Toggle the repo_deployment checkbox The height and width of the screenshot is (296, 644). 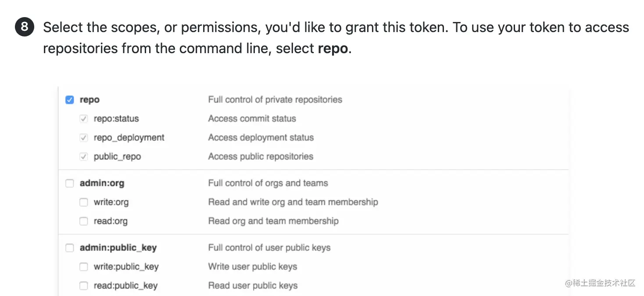point(83,137)
